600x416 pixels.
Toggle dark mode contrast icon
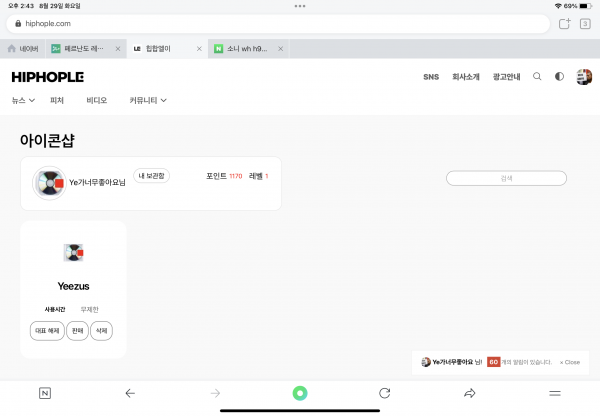[x=559, y=77]
